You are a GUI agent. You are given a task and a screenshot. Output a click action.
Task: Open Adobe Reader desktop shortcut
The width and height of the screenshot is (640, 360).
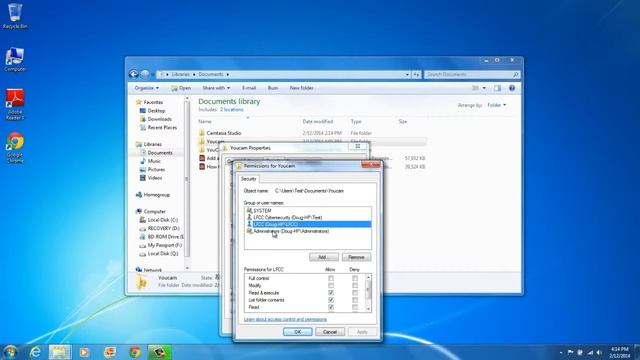15,104
